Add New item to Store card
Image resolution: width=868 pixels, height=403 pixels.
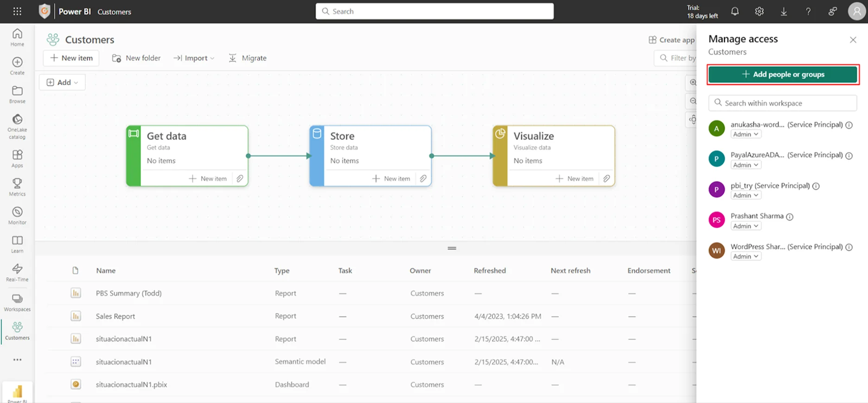coord(391,178)
